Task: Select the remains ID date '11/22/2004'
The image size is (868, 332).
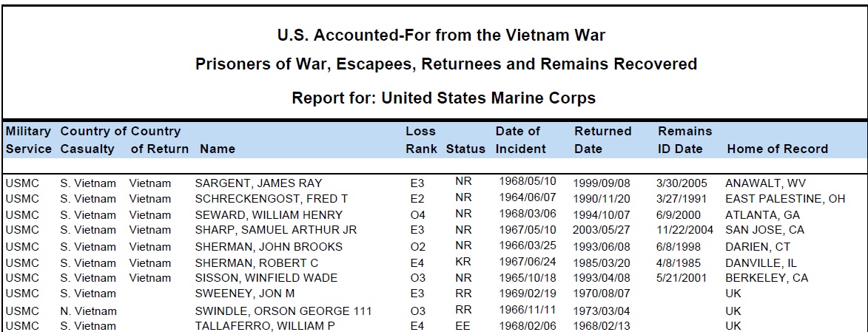Action: click(x=684, y=230)
